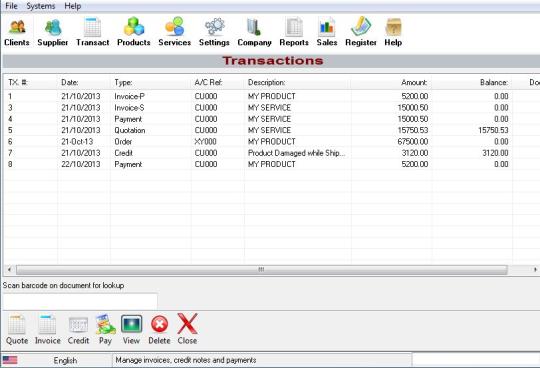Sort by the Type column header

tap(151, 83)
